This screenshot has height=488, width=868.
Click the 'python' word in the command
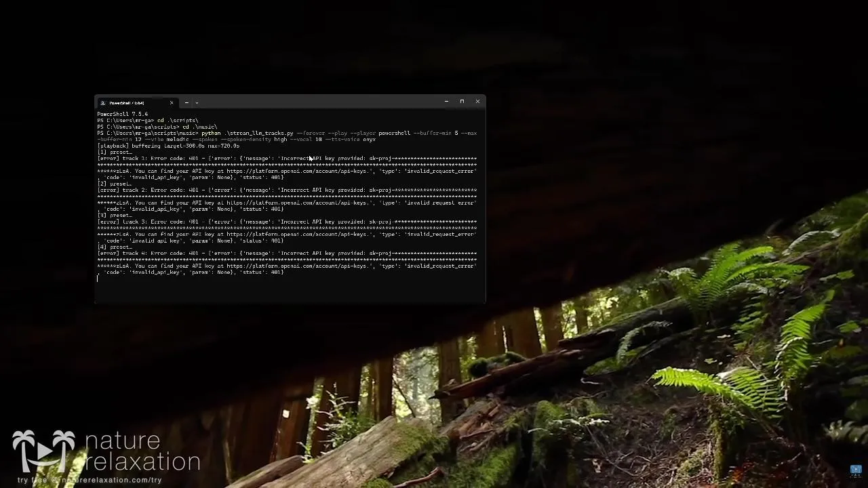[x=211, y=134]
